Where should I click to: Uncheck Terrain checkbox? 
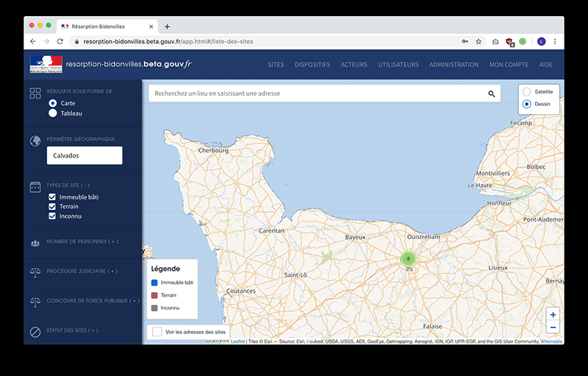tap(52, 206)
